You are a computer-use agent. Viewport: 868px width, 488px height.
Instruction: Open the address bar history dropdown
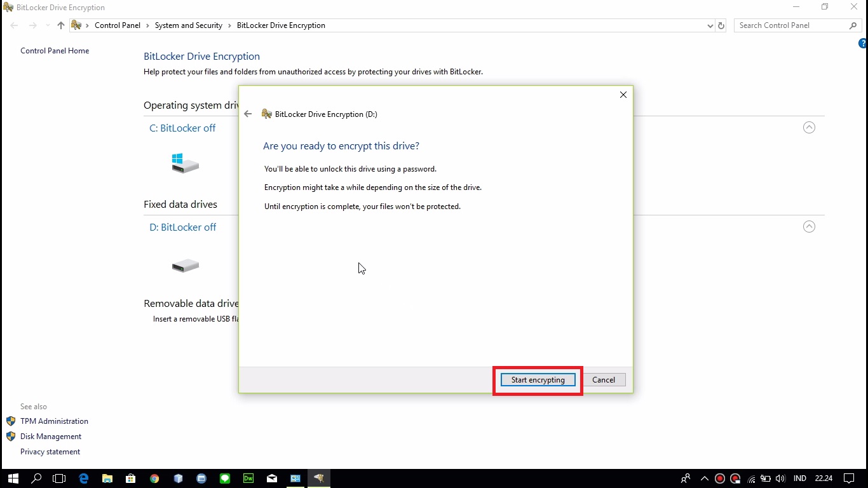(710, 25)
